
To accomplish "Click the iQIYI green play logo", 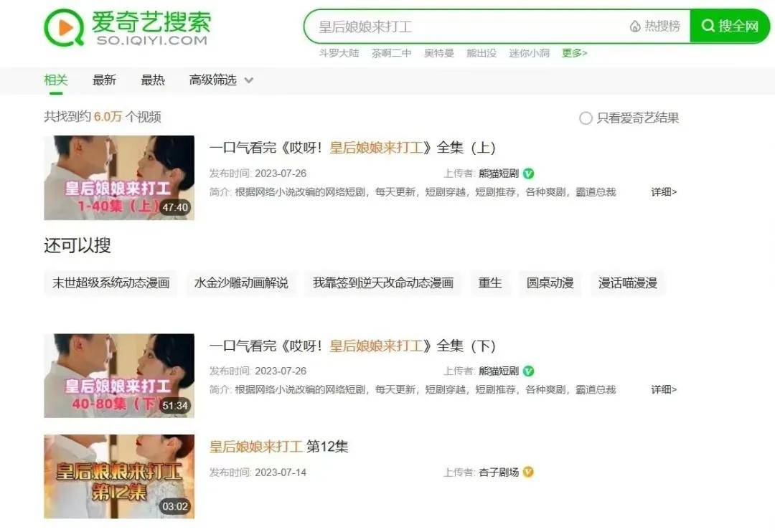I will coord(65,27).
